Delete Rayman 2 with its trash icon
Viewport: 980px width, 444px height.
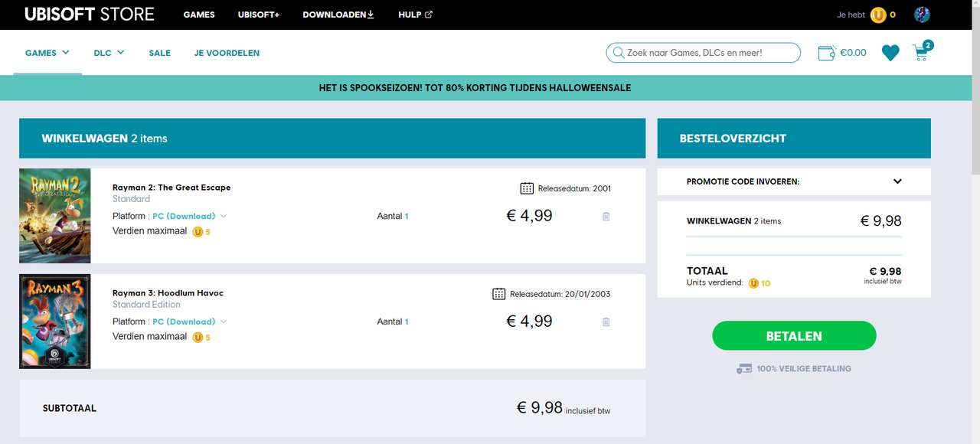[x=606, y=217]
